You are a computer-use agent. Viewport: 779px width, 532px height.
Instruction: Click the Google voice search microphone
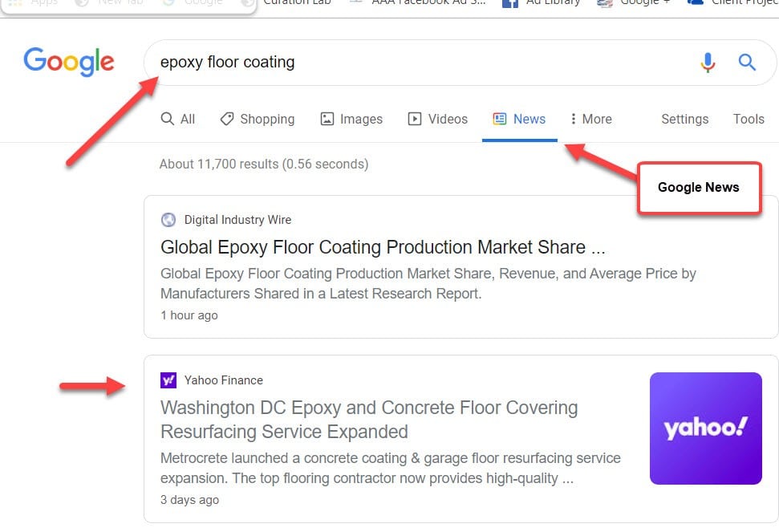tap(707, 62)
